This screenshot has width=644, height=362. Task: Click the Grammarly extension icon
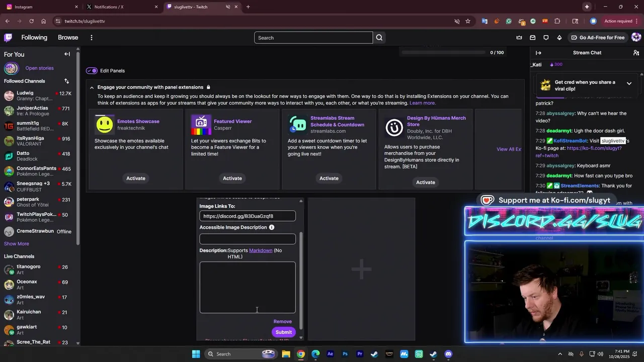509,21
